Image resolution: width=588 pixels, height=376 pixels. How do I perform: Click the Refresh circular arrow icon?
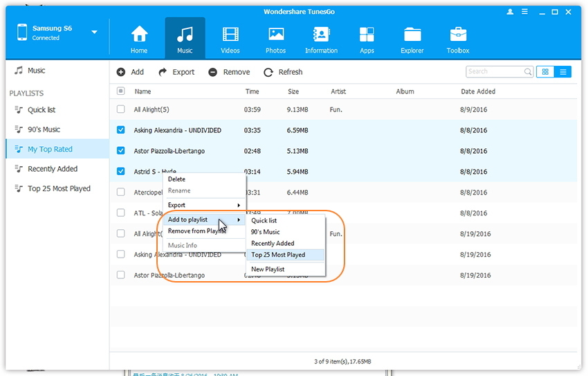click(268, 72)
